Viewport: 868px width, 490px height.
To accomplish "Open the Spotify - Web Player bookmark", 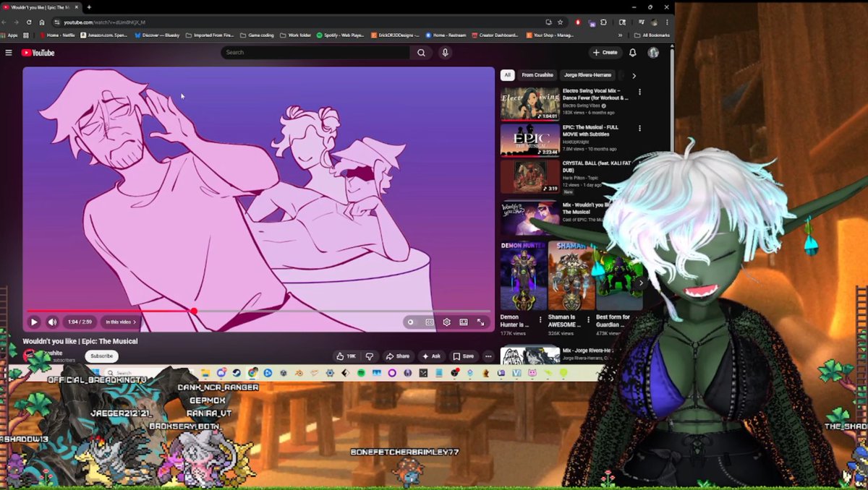I will 341,35.
